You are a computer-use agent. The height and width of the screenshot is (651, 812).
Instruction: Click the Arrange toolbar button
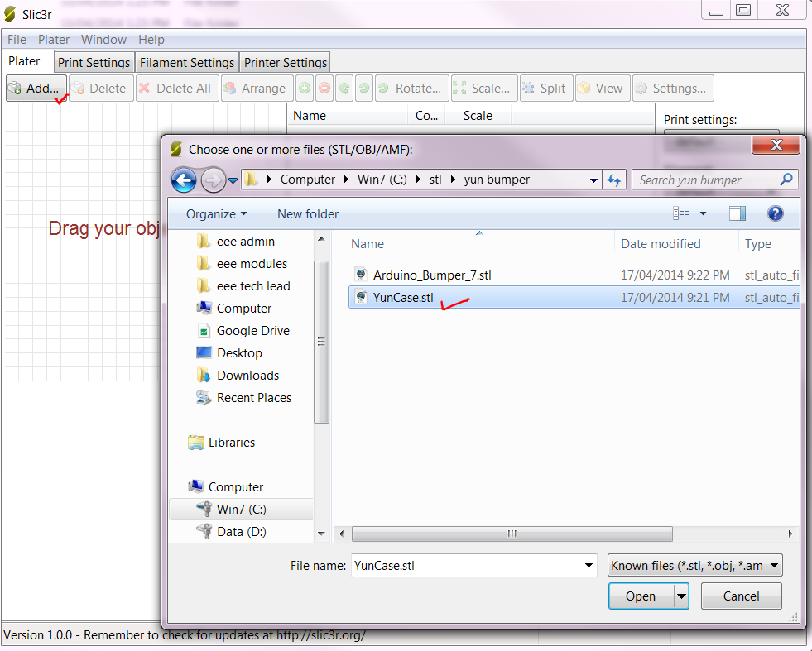click(257, 88)
